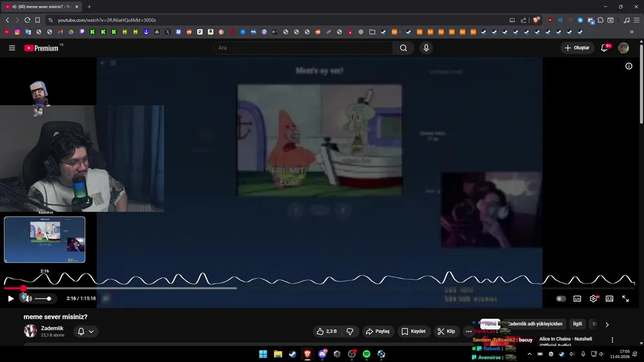
Task: Select 'Zademlik adlı yükleyiciden' chip
Action: (535, 324)
